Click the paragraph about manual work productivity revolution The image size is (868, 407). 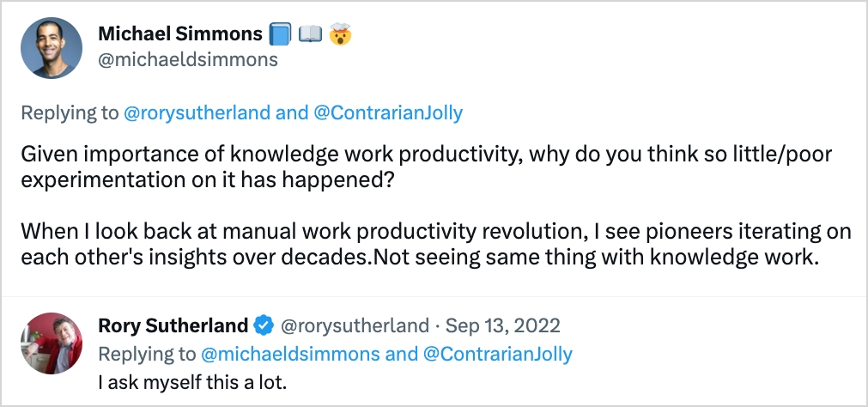[434, 246]
